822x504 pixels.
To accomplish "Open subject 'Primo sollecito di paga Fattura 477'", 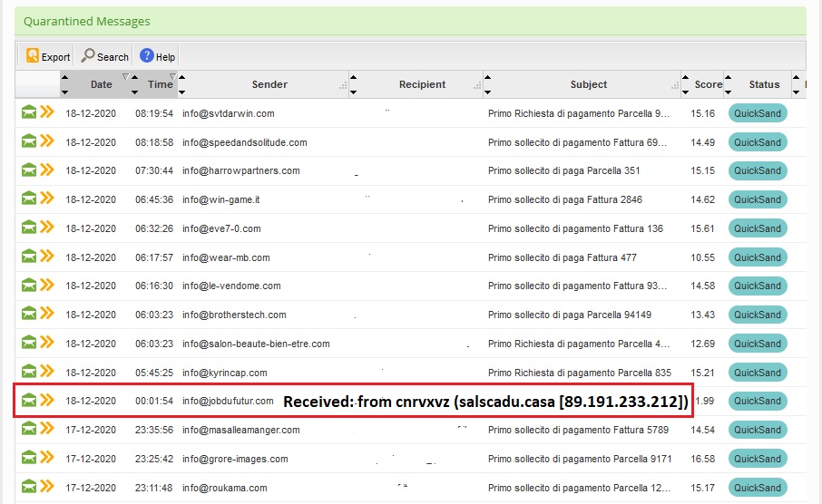I will point(562,257).
